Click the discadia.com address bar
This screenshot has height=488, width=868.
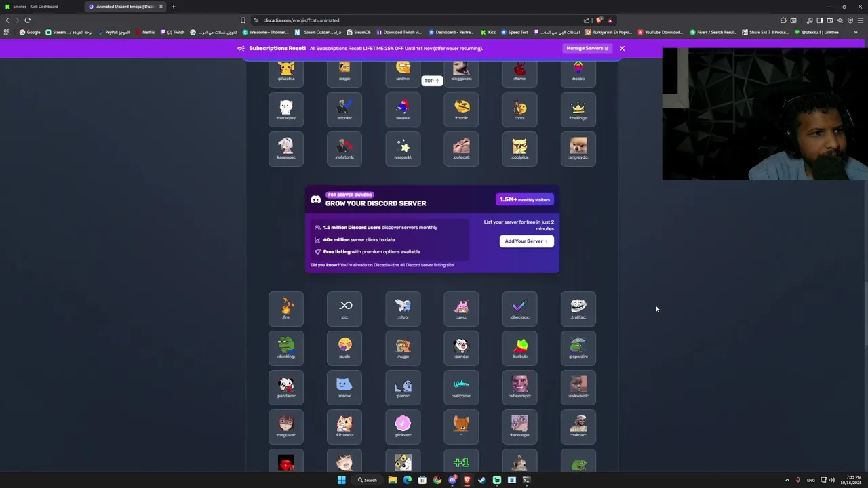pyautogui.click(x=414, y=20)
